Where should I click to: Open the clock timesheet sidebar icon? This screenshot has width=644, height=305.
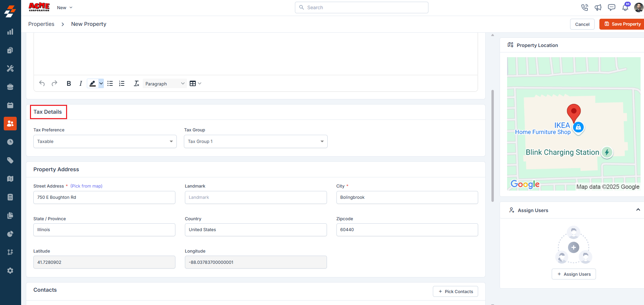[10, 142]
